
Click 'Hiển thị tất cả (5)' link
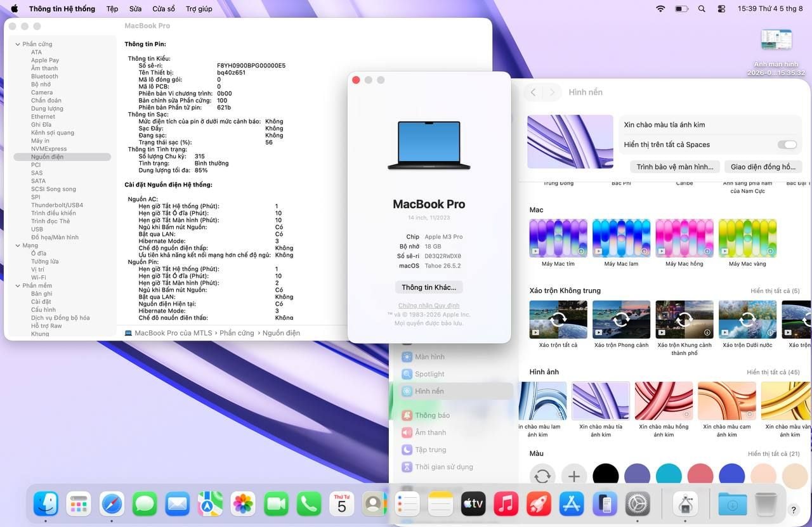point(775,291)
